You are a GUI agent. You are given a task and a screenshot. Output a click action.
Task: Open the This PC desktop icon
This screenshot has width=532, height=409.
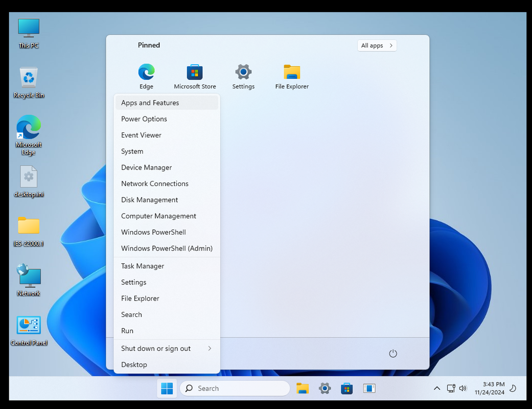tap(29, 33)
